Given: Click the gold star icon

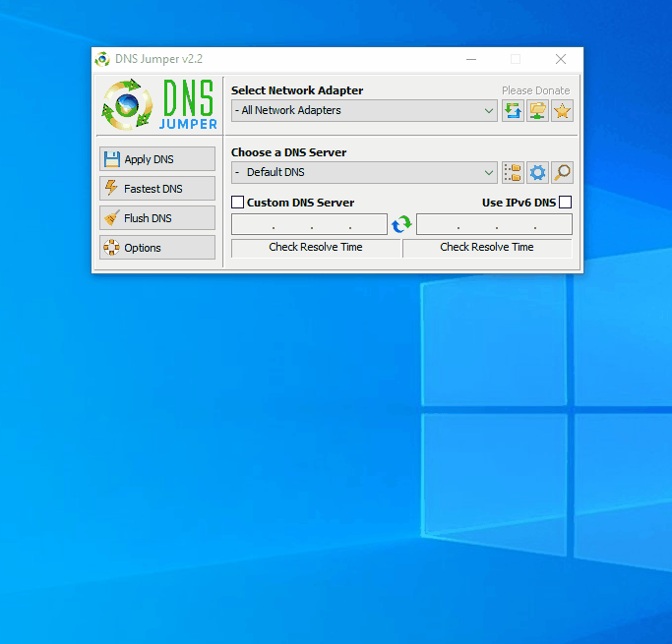Looking at the screenshot, I should click(x=562, y=111).
